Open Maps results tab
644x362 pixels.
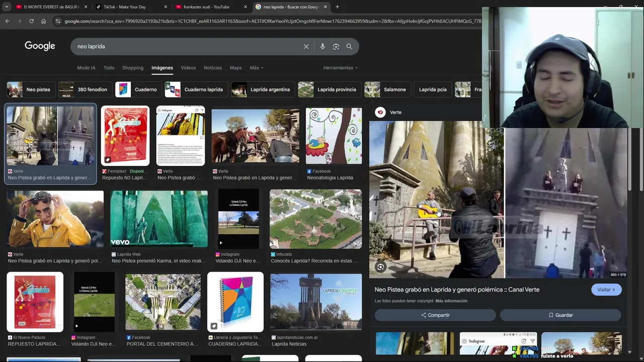[x=235, y=68]
